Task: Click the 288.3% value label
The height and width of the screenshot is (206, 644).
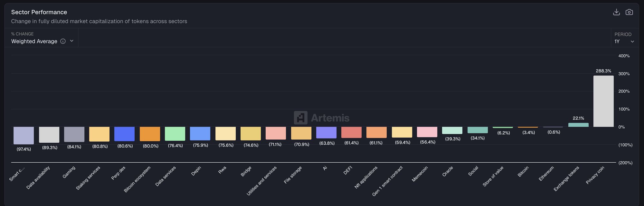Action: pos(603,71)
